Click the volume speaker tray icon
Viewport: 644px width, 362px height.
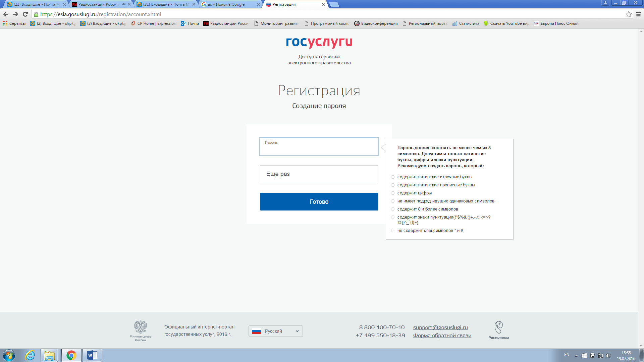click(608, 356)
